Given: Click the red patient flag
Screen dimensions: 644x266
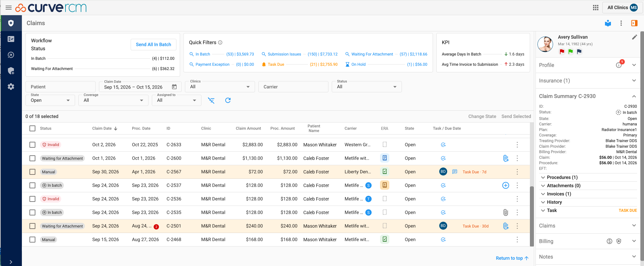Looking at the screenshot, I should pos(562,52).
